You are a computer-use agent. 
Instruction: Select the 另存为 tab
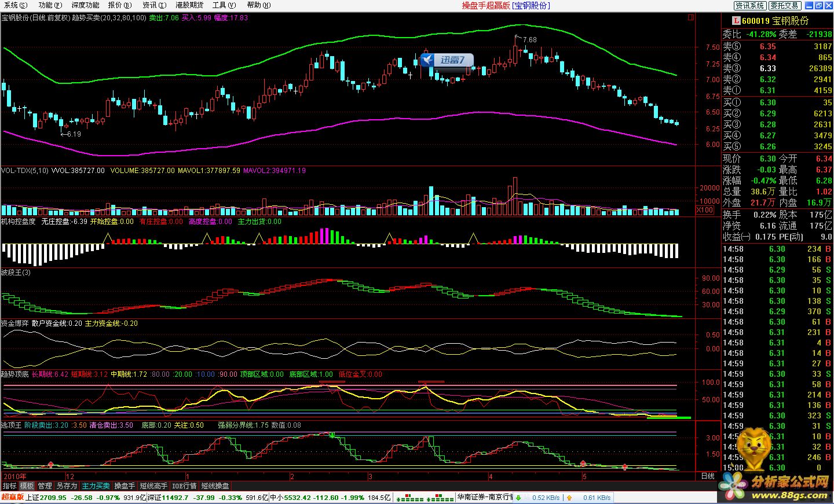click(x=67, y=486)
